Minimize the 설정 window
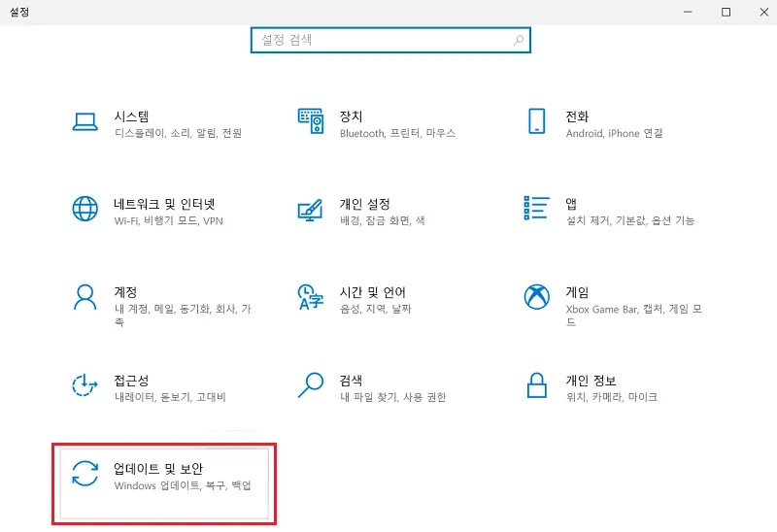777x532 pixels. tap(688, 12)
